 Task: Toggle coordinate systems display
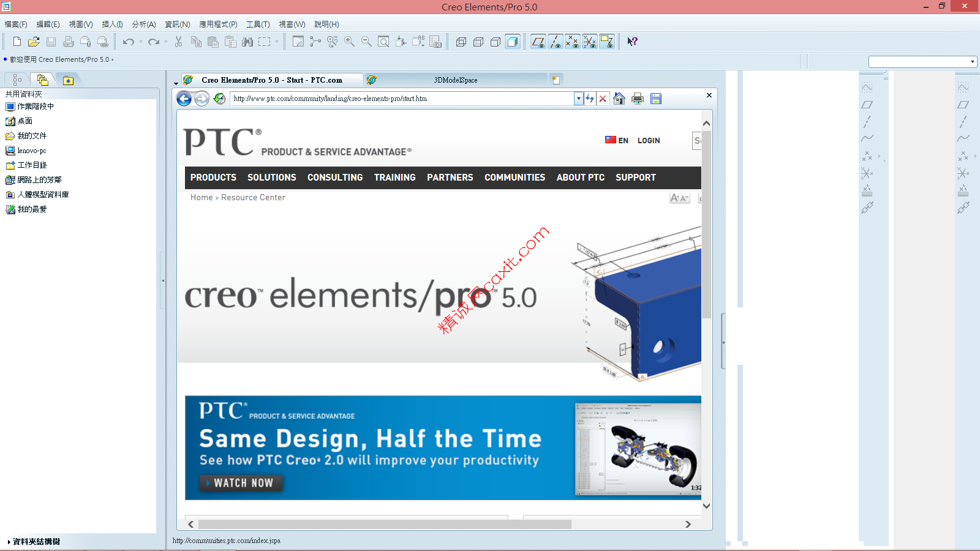coord(590,42)
